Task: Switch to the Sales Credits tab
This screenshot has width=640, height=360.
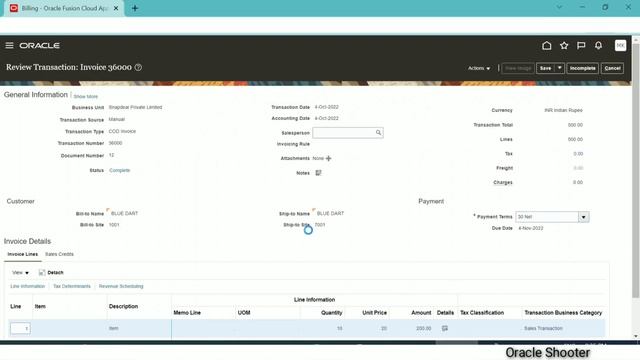Action: [x=59, y=254]
